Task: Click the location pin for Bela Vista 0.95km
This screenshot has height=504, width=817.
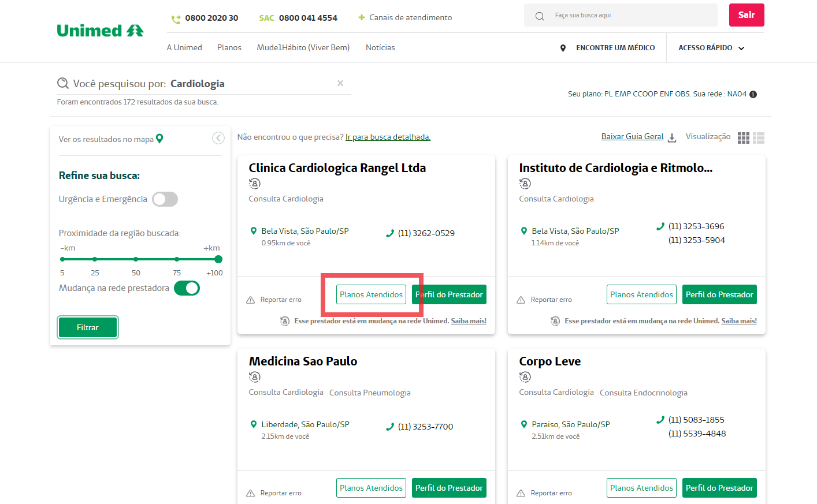Action: pos(253,231)
